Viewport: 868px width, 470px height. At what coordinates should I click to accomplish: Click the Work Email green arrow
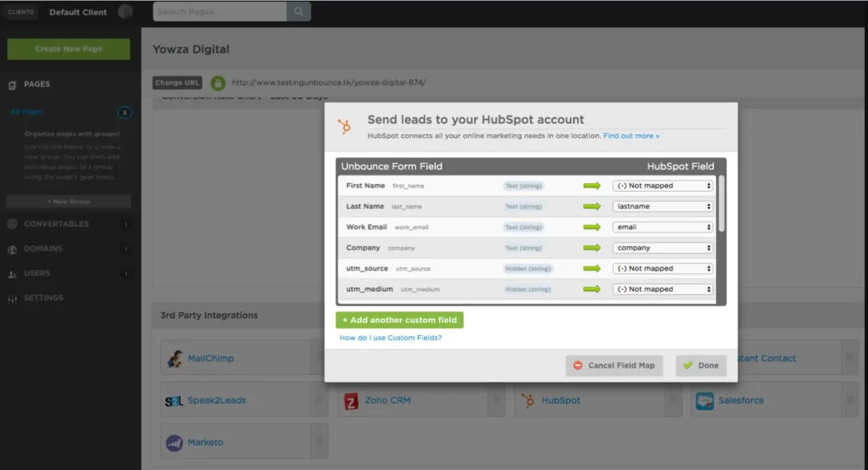point(592,227)
